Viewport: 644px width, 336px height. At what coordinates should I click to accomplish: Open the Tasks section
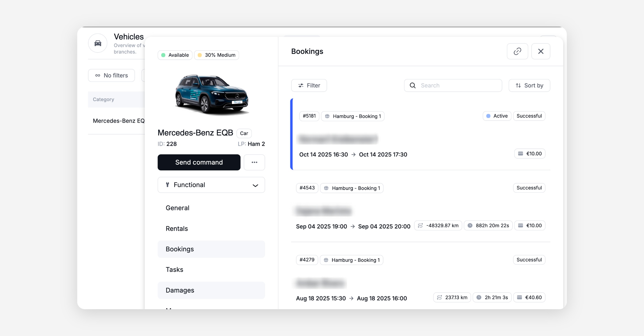(174, 270)
